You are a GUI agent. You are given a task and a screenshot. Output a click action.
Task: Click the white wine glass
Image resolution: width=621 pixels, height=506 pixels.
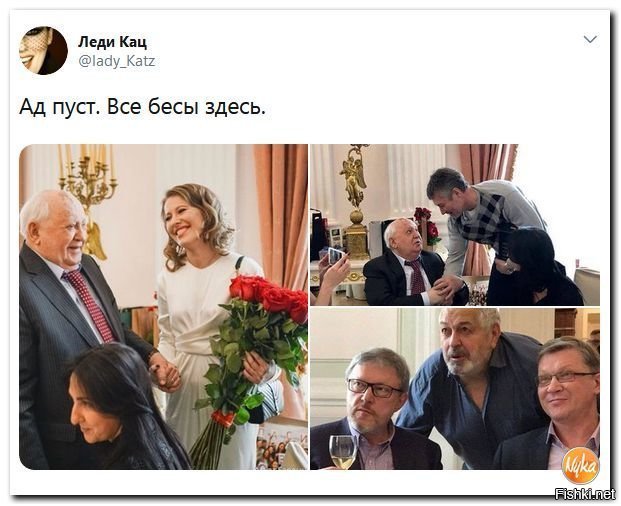[x=342, y=452]
